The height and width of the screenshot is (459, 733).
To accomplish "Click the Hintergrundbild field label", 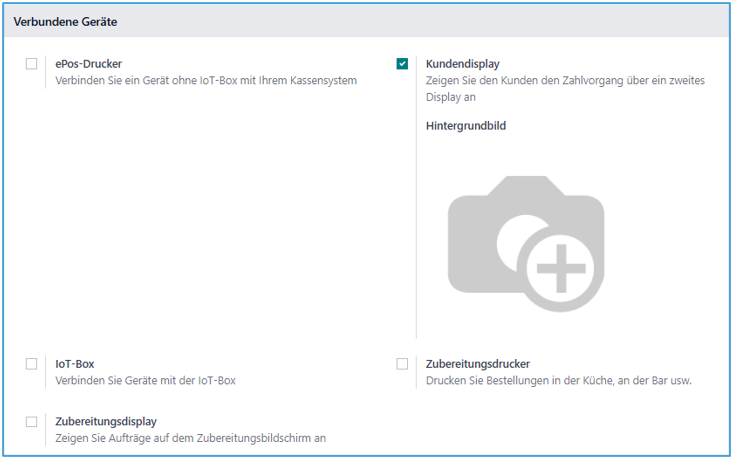I will [465, 126].
